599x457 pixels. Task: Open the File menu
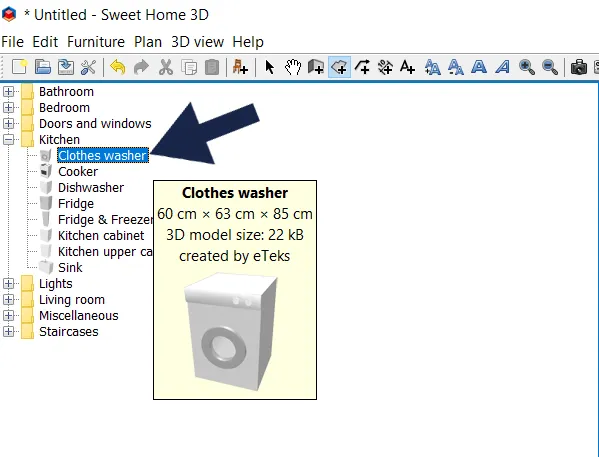(13, 42)
